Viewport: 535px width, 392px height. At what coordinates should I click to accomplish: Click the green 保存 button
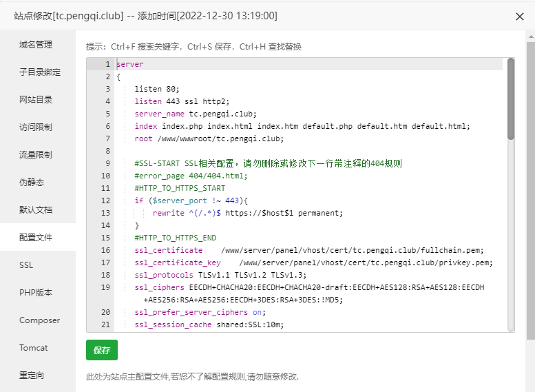tap(102, 350)
